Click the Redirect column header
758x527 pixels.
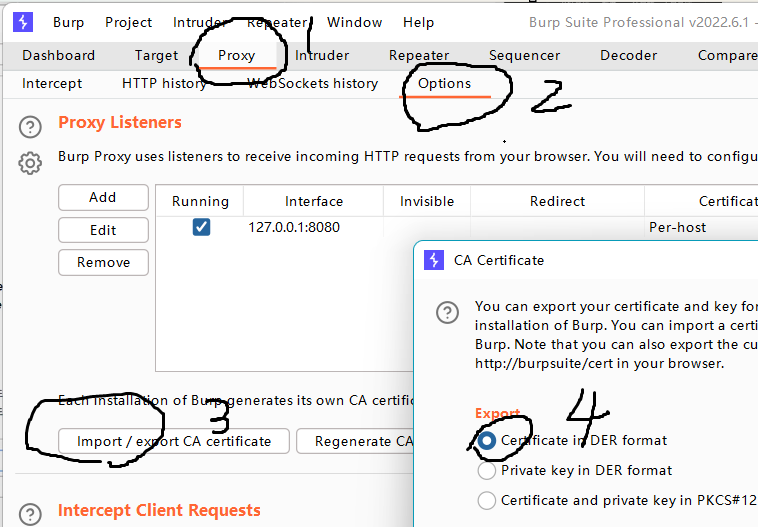557,201
